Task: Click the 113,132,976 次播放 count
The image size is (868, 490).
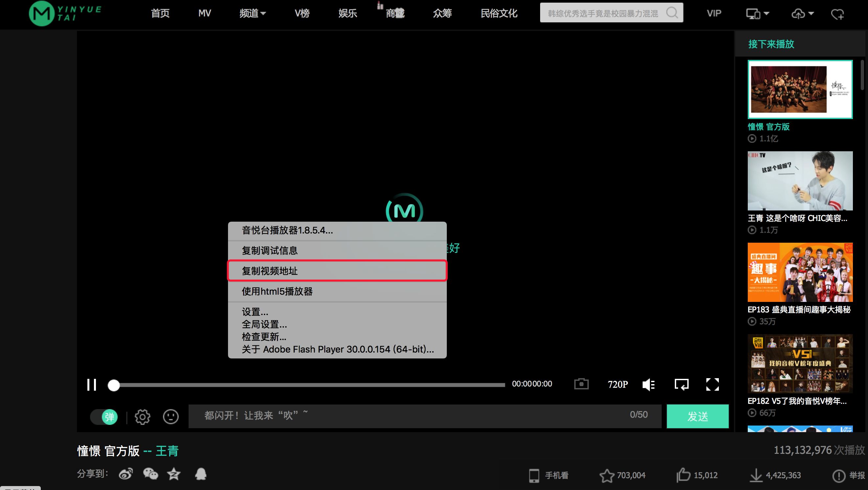Action: (819, 450)
